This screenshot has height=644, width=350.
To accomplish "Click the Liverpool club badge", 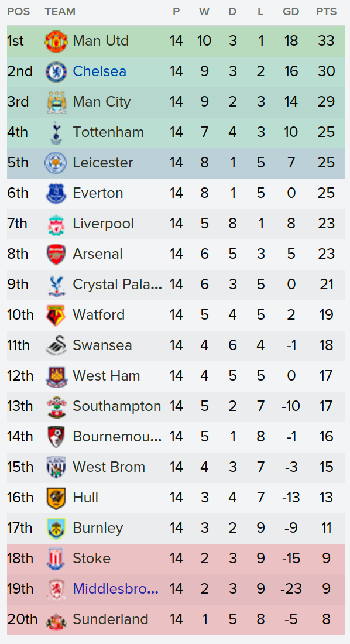I will [x=56, y=224].
